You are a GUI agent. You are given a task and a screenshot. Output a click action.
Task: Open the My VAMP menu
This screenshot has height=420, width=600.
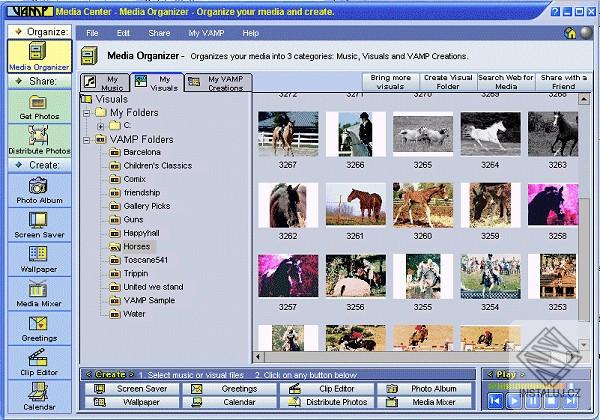[206, 33]
